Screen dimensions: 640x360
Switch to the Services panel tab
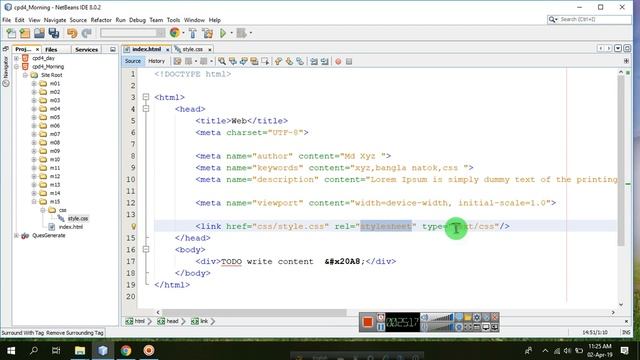coord(86,49)
